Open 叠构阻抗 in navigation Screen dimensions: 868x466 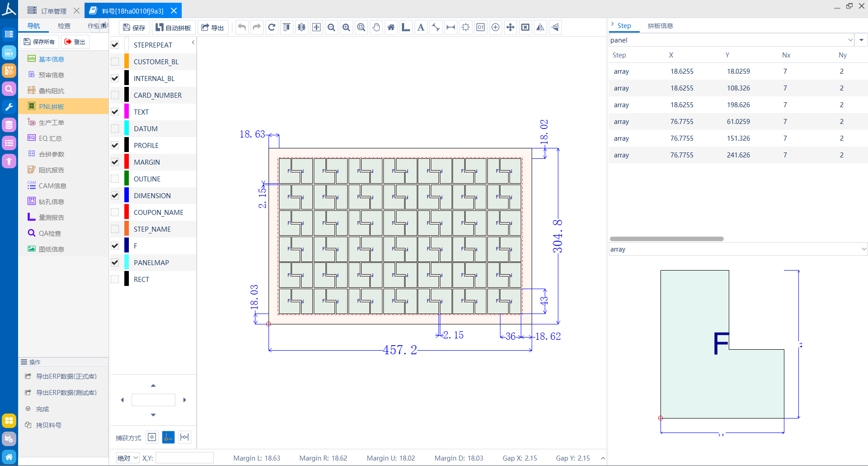(51, 91)
